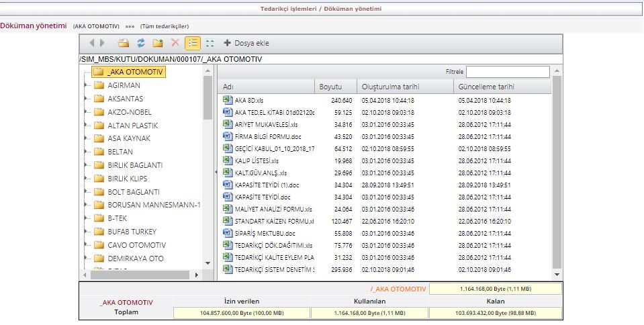Click into the Filtrele input field
The image size is (644, 325).
point(508,71)
